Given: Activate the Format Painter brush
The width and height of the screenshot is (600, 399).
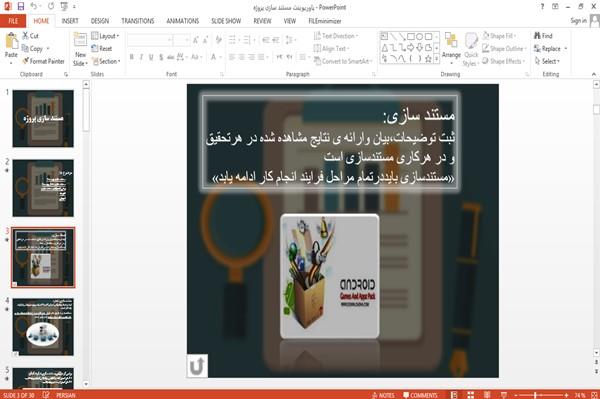Looking at the screenshot, I should (43, 61).
